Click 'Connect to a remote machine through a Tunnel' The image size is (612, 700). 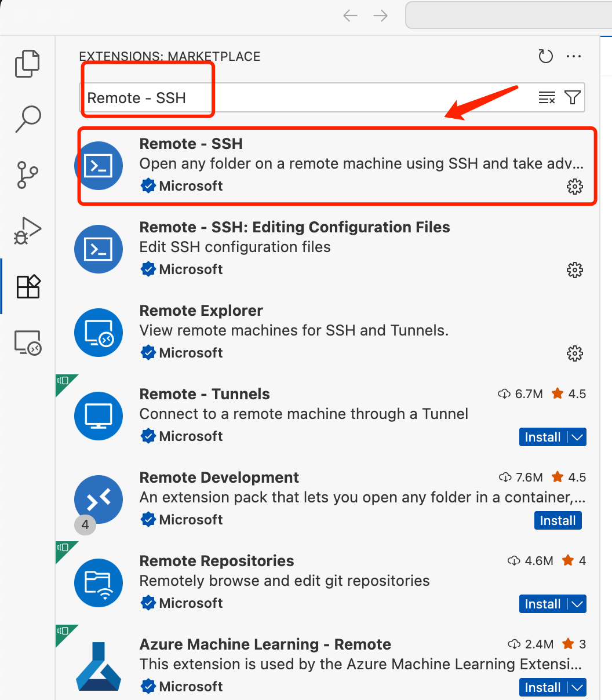click(304, 414)
